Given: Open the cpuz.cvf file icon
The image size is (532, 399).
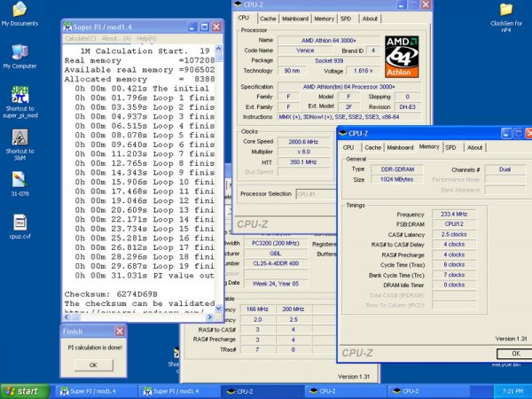Looking at the screenshot, I should coord(20,223).
